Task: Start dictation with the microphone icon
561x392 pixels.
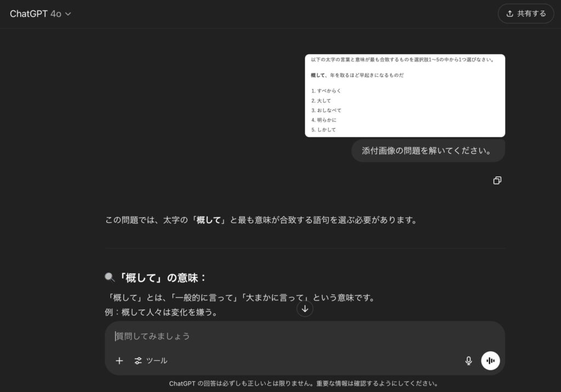Action: coord(468,361)
